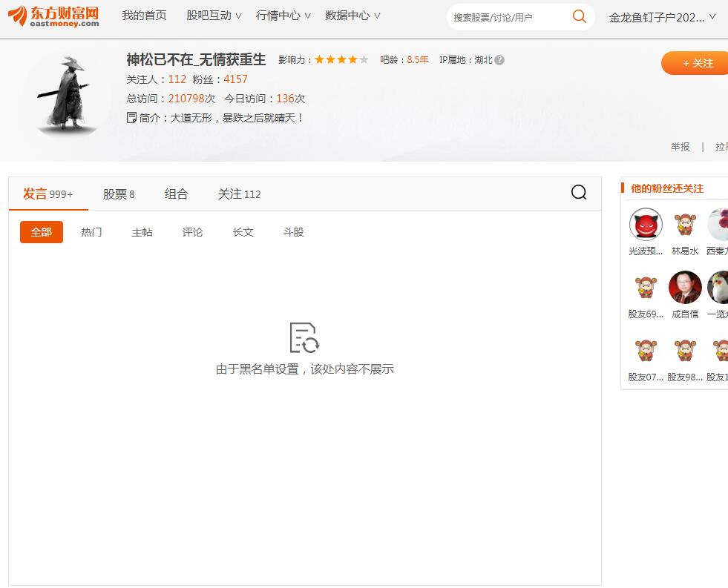Open the content search magnifier in the profile tab bar

tap(578, 193)
